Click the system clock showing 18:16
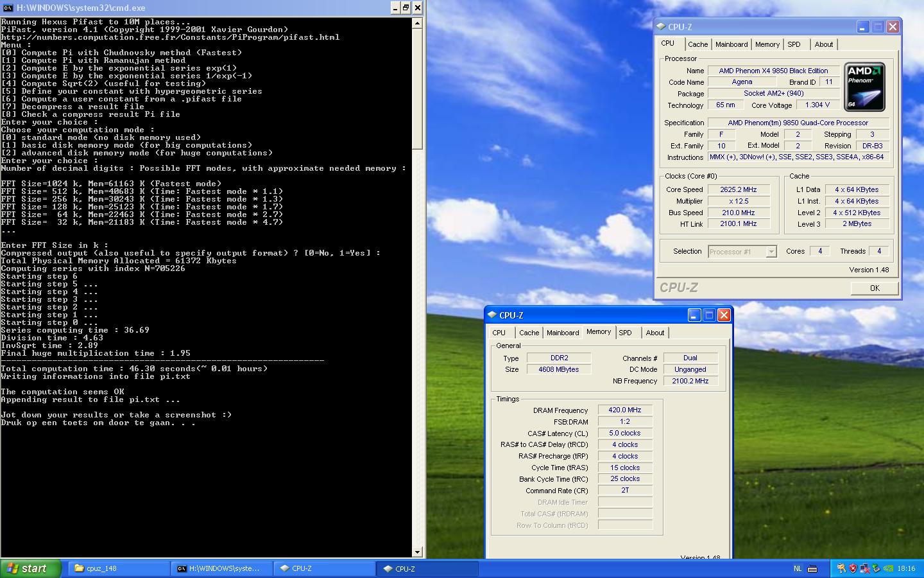 [x=906, y=568]
